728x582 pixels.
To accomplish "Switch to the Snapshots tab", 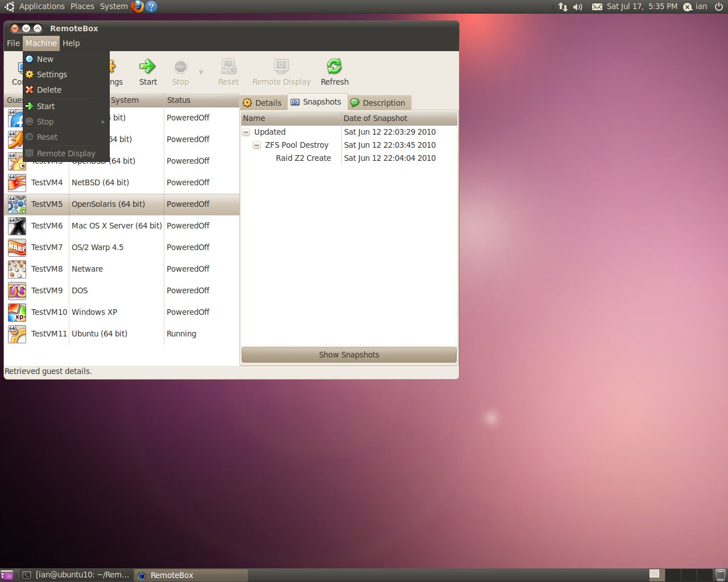I will coord(316,102).
